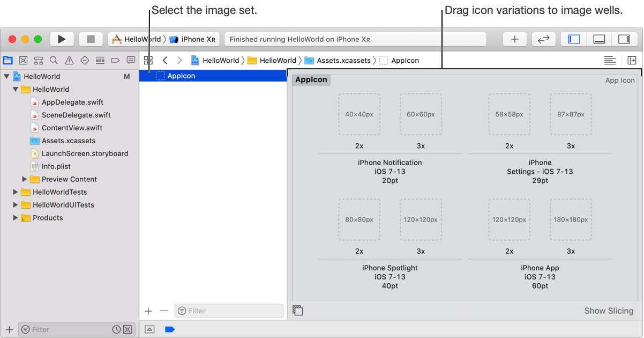This screenshot has width=644, height=338.
Task: Open the Test navigator diamond icon
Action: coord(85,60)
